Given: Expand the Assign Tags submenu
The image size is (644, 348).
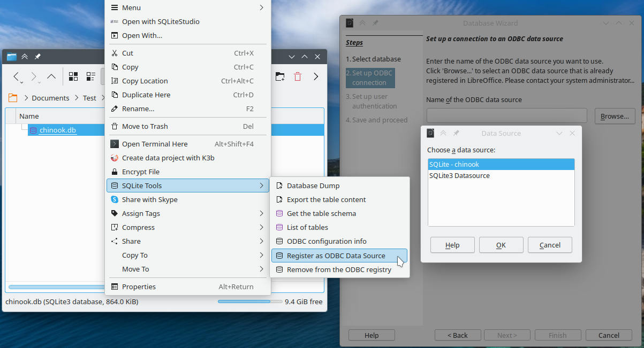Looking at the screenshot, I should tap(188, 213).
